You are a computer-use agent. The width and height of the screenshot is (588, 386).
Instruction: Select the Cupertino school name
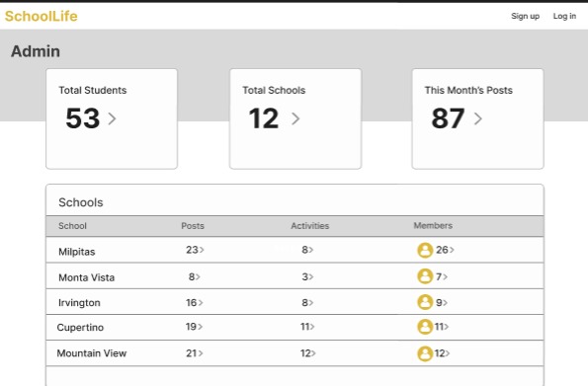(80, 328)
